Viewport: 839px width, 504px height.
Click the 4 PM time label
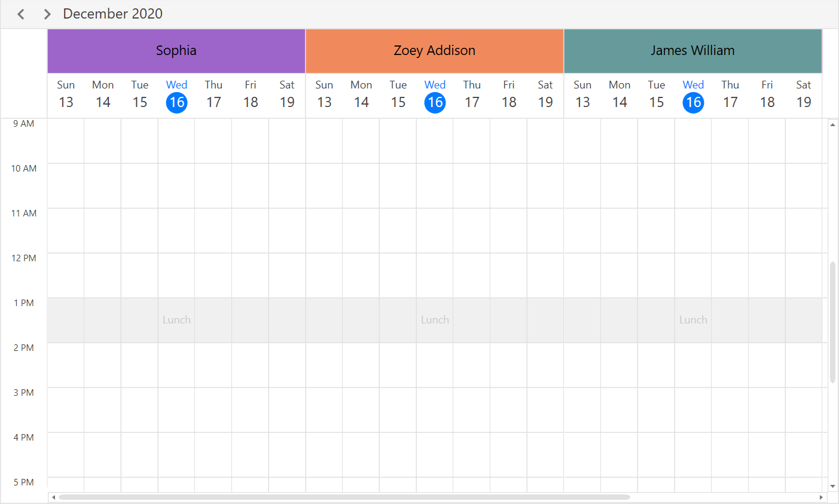[24, 438]
